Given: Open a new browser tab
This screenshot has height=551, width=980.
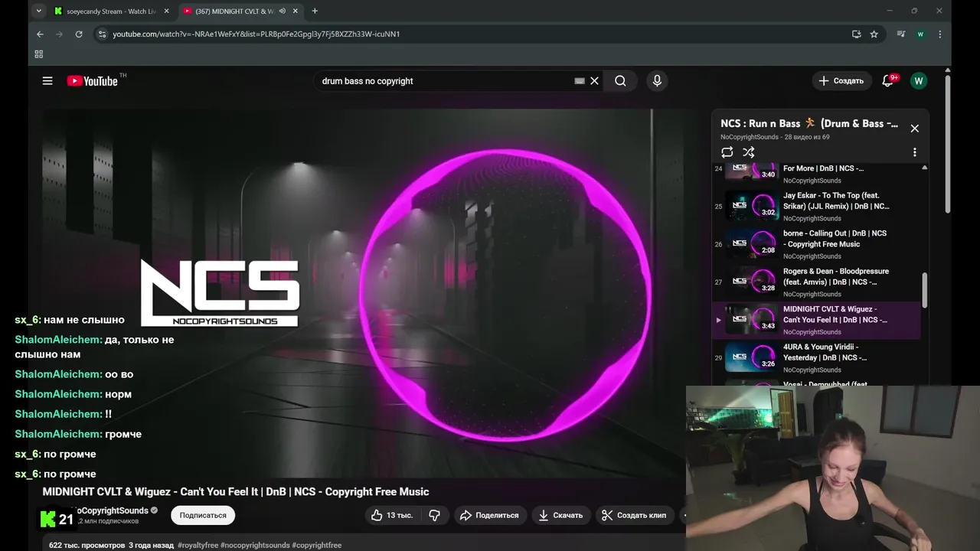Looking at the screenshot, I should coord(315,11).
